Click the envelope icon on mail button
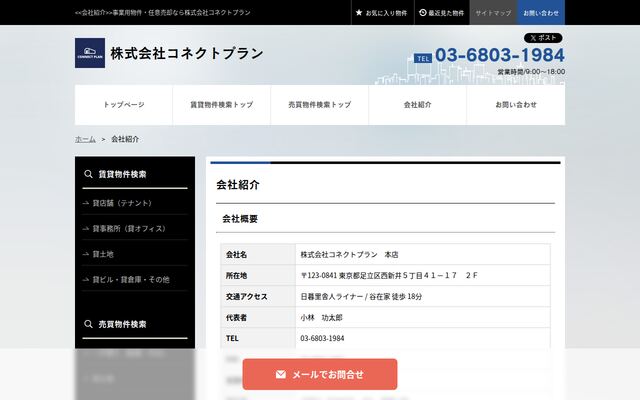 (281, 374)
